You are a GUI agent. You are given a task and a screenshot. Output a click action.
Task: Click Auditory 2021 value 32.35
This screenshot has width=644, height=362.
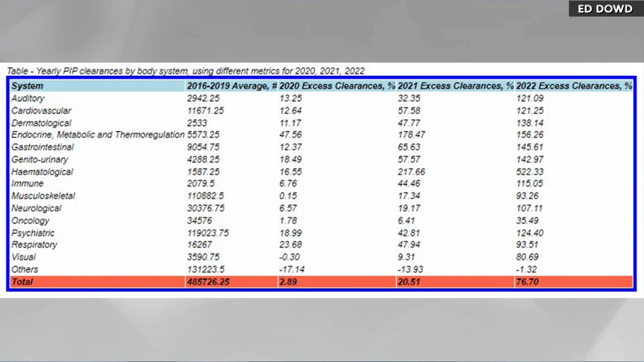[409, 98]
